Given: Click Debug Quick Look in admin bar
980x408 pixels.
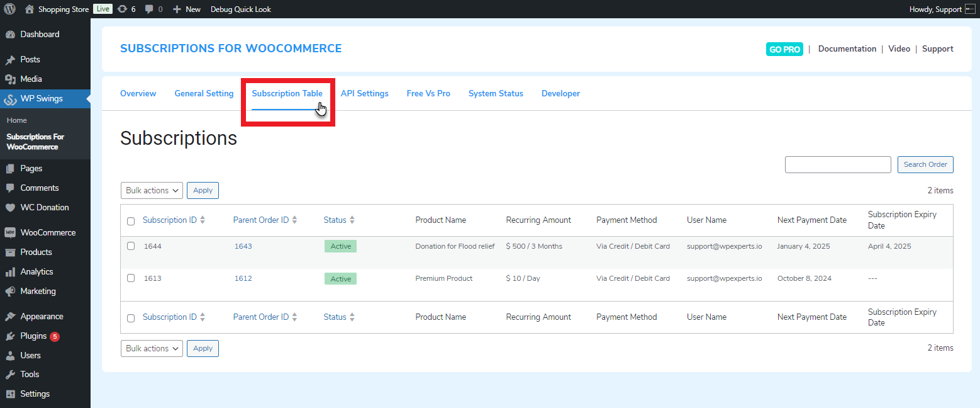Looking at the screenshot, I should click(x=241, y=9).
